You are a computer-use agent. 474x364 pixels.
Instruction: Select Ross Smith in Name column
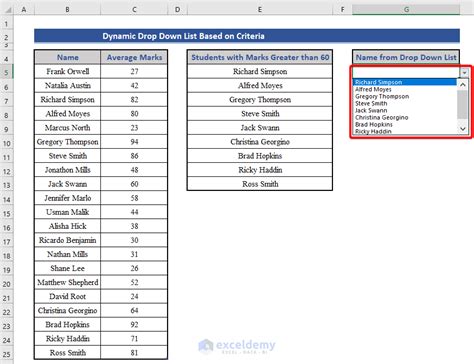click(67, 353)
